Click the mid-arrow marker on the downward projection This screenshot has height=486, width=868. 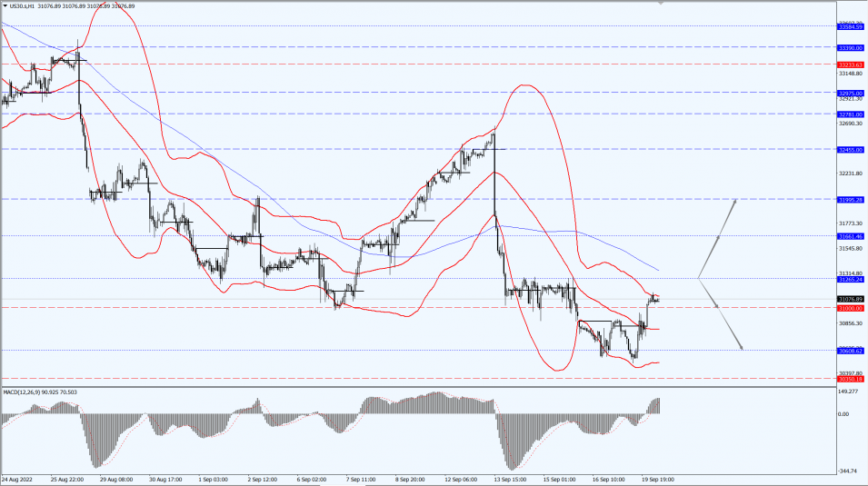716,305
